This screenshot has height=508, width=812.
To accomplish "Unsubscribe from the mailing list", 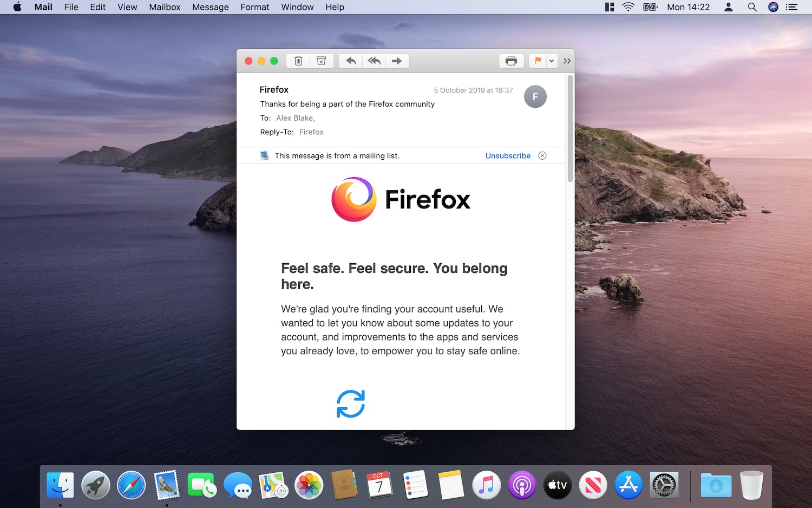I will pos(507,155).
